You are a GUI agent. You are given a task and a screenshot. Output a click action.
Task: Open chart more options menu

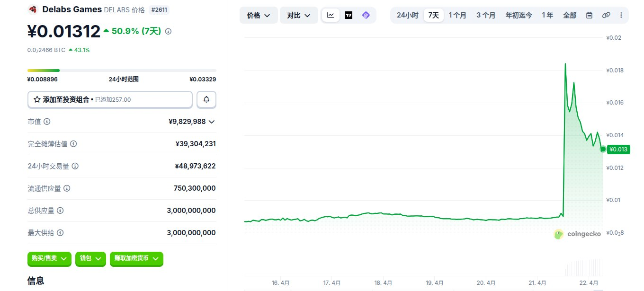pyautogui.click(x=621, y=15)
